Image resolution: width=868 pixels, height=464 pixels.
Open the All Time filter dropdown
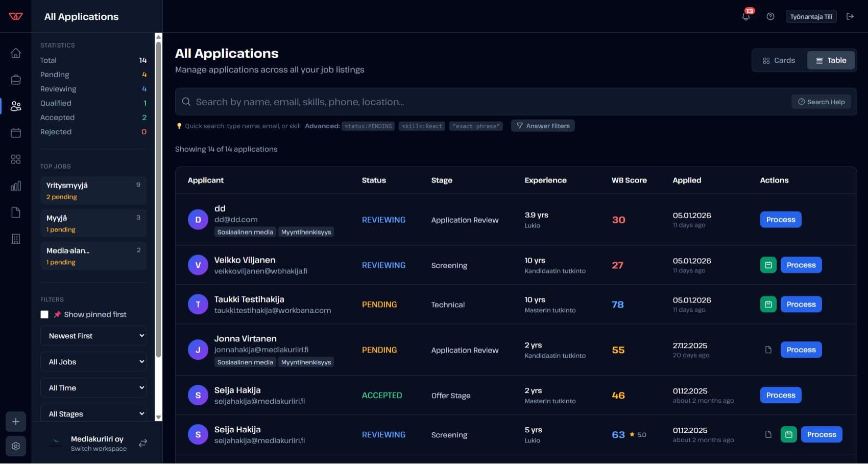click(x=93, y=388)
